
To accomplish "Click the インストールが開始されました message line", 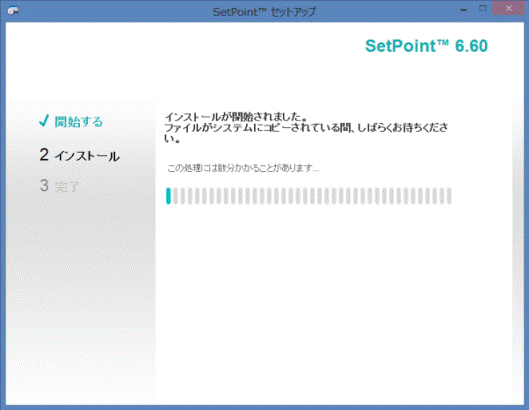I will [236, 117].
